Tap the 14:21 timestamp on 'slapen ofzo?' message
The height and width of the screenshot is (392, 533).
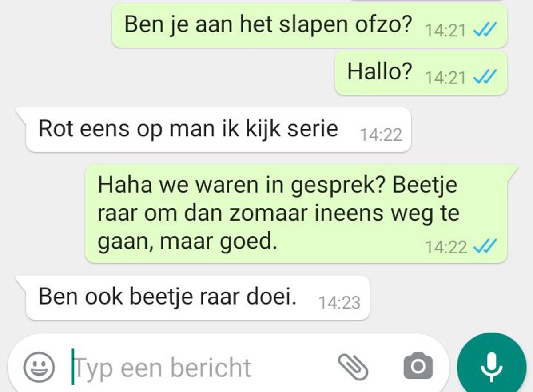(445, 30)
